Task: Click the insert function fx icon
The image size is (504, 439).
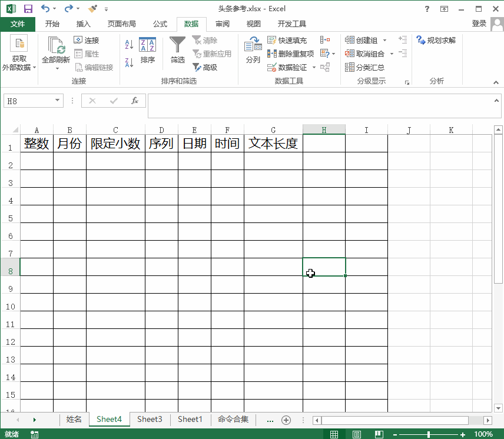Action: click(135, 101)
